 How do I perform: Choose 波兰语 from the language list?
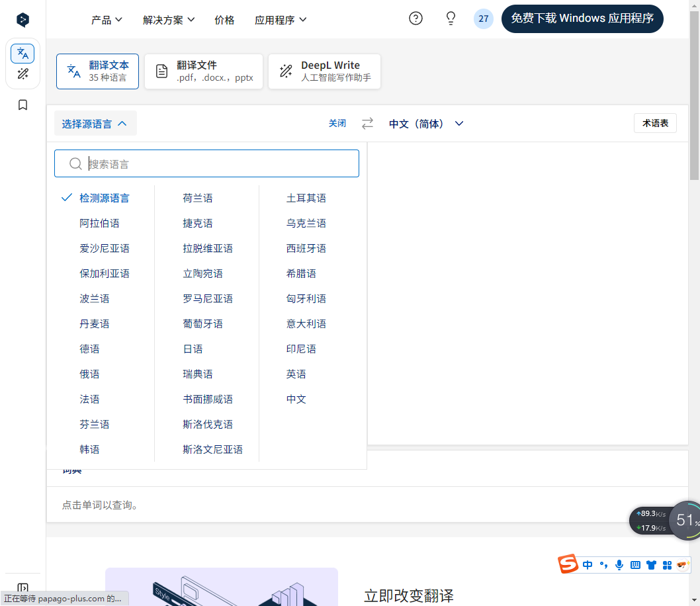(94, 298)
